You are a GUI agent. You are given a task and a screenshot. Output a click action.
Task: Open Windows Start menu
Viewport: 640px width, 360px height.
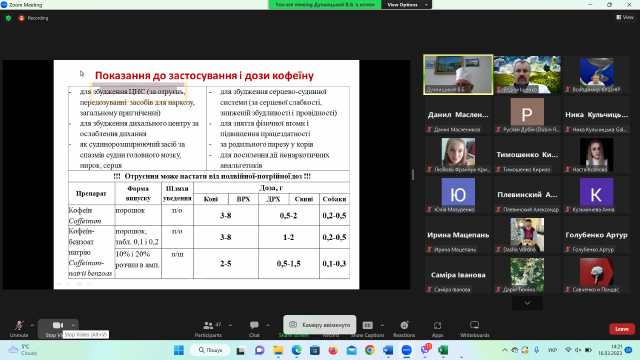coord(179,350)
